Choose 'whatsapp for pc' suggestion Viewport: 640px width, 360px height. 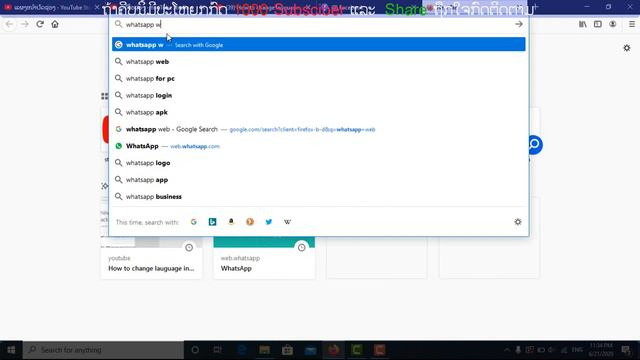point(319,78)
